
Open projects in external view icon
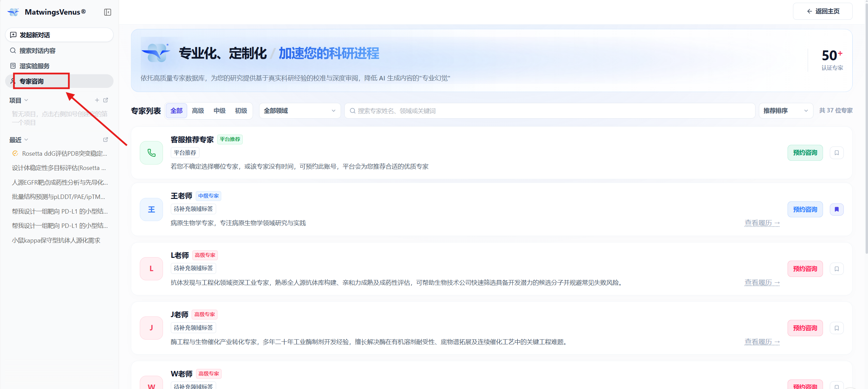(106, 100)
